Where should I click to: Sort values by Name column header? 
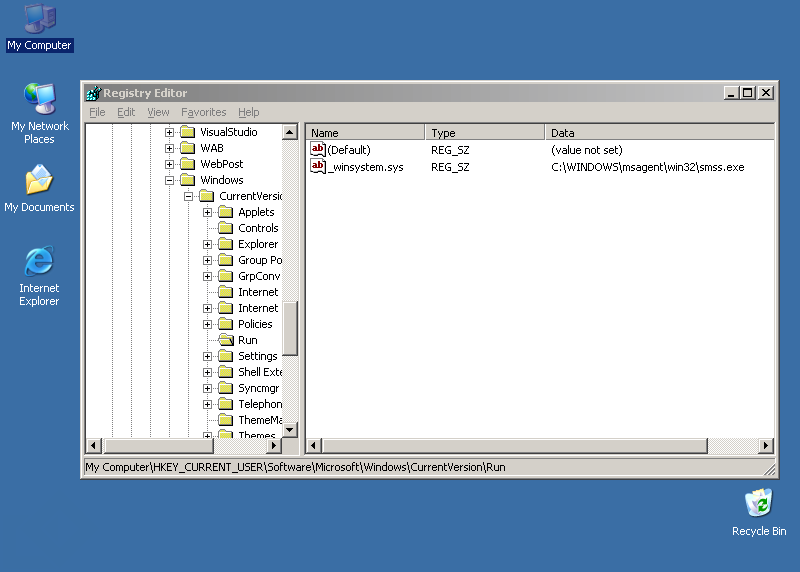coord(365,132)
